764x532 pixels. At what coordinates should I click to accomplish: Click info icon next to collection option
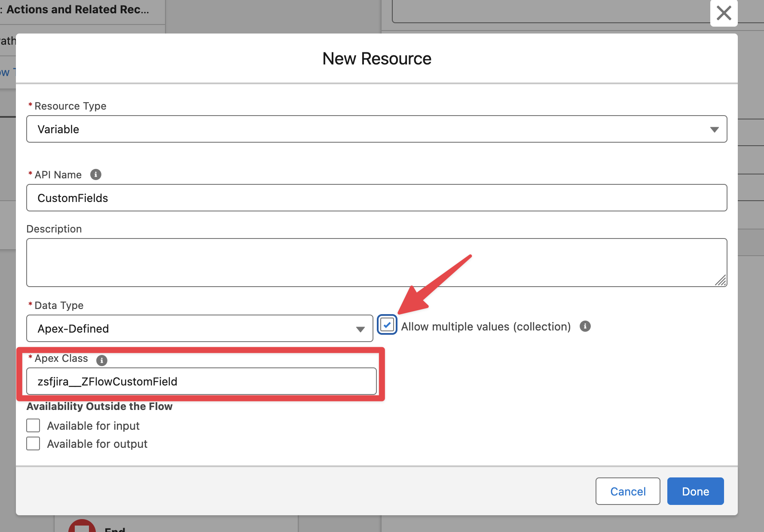(585, 326)
